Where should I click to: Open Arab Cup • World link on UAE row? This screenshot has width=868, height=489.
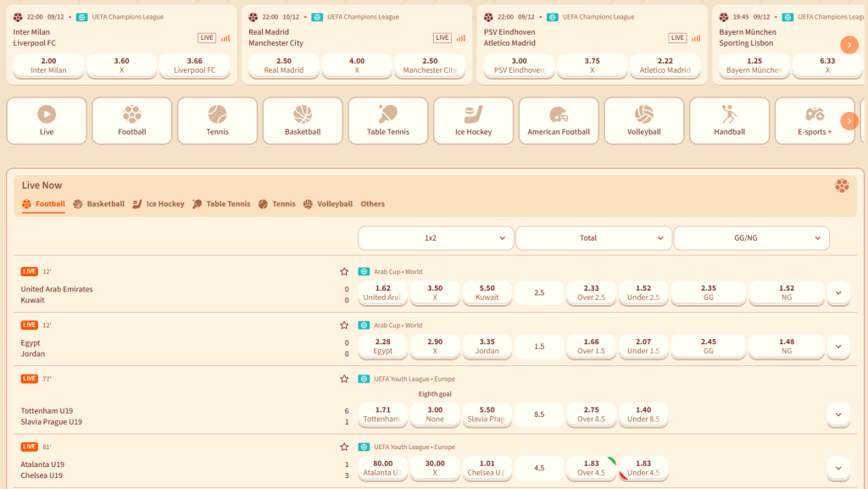(398, 271)
